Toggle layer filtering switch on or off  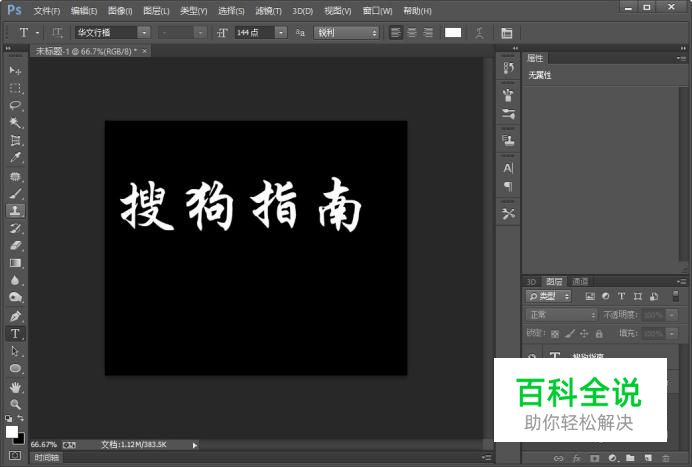pyautogui.click(x=675, y=296)
